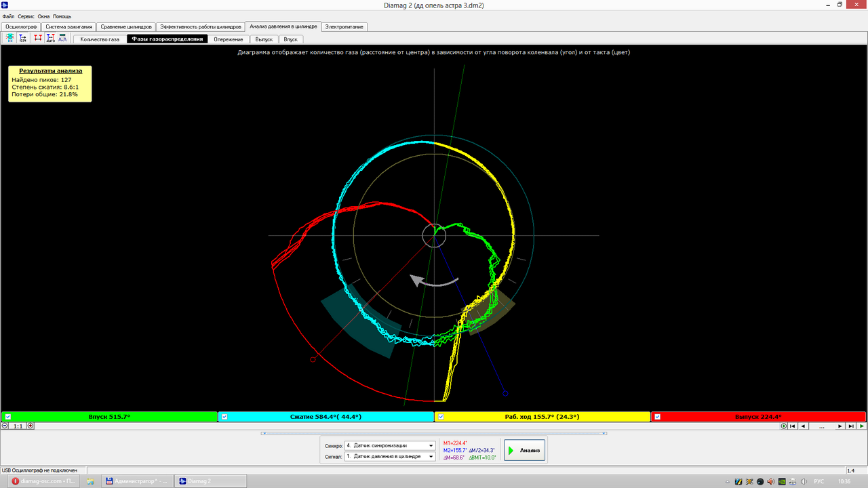Image resolution: width=868 pixels, height=488 pixels.
Task: Click the Результаты анализа heading
Action: pos(50,70)
